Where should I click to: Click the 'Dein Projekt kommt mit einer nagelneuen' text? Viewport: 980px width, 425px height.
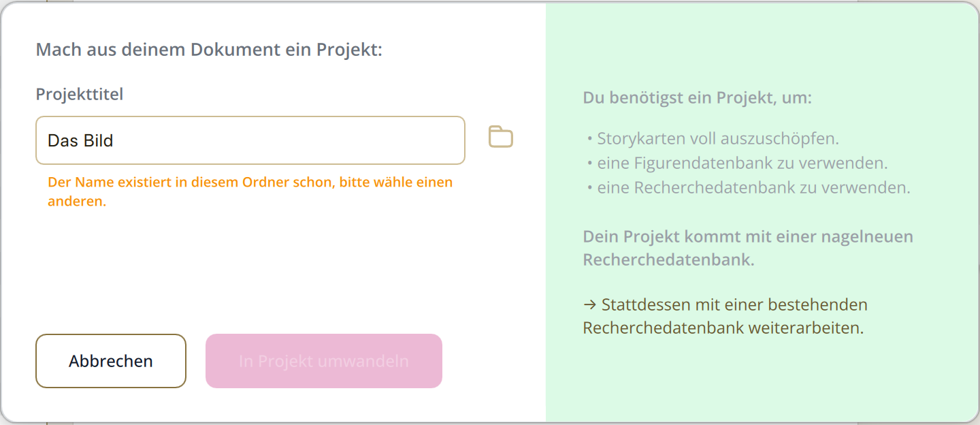click(x=748, y=237)
